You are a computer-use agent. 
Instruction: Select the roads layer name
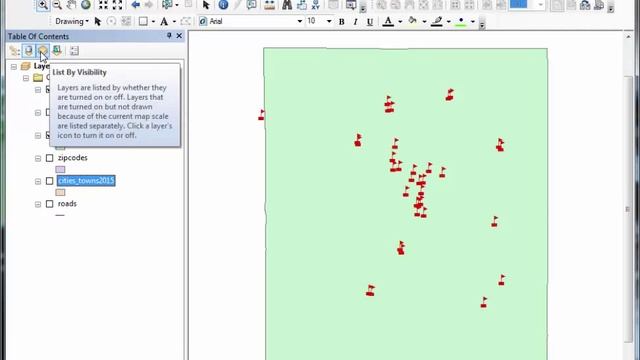(x=67, y=204)
